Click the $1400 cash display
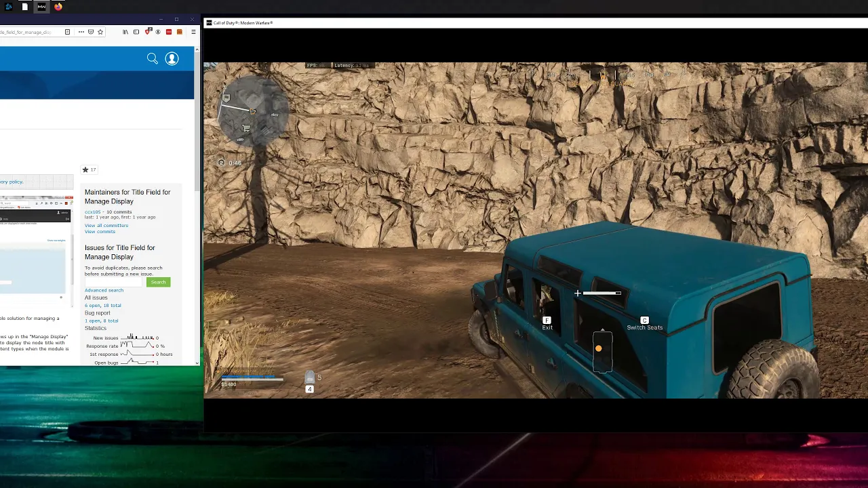This screenshot has width=868, height=488. [x=229, y=384]
